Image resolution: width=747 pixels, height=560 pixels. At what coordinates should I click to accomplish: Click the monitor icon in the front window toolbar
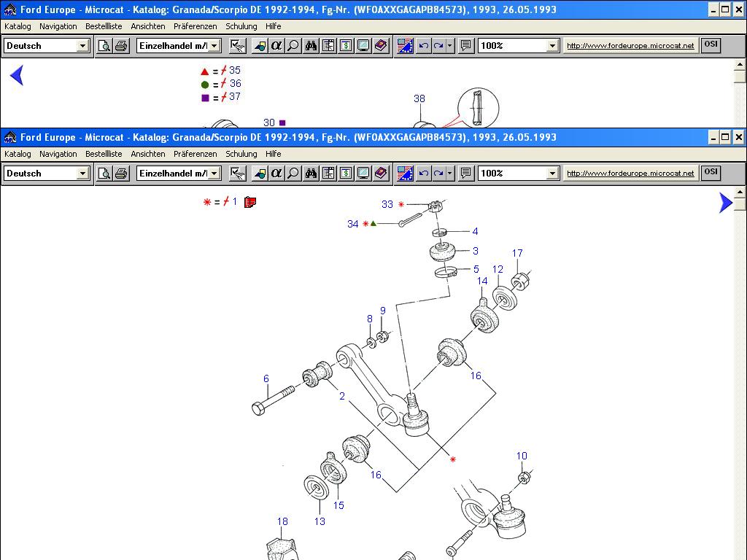tap(363, 174)
